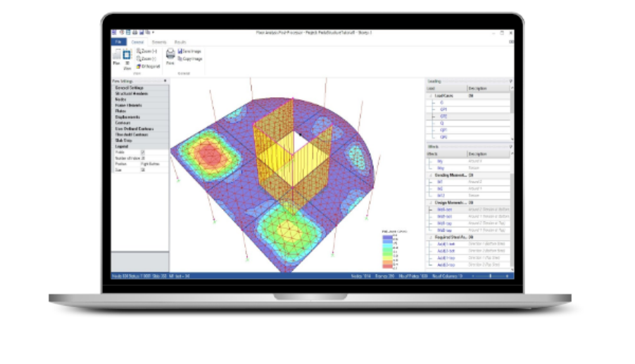Close the View Settings panel
This screenshot has width=635, height=364.
tap(166, 82)
